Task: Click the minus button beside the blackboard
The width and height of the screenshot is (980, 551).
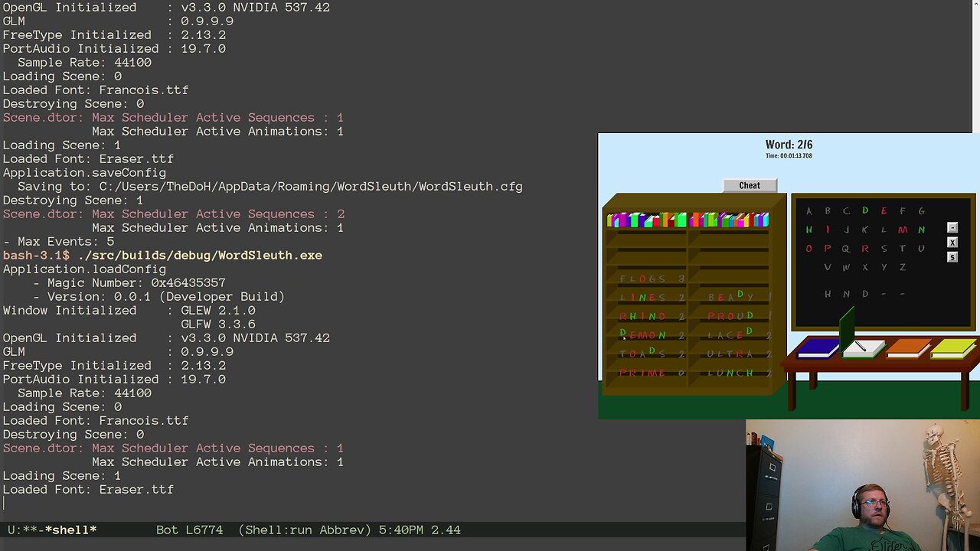Action: coord(952,228)
